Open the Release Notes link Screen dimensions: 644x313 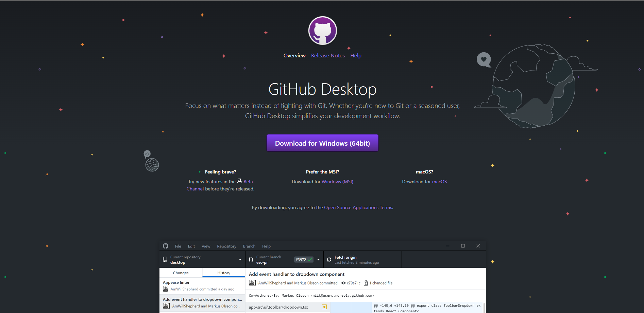328,56
